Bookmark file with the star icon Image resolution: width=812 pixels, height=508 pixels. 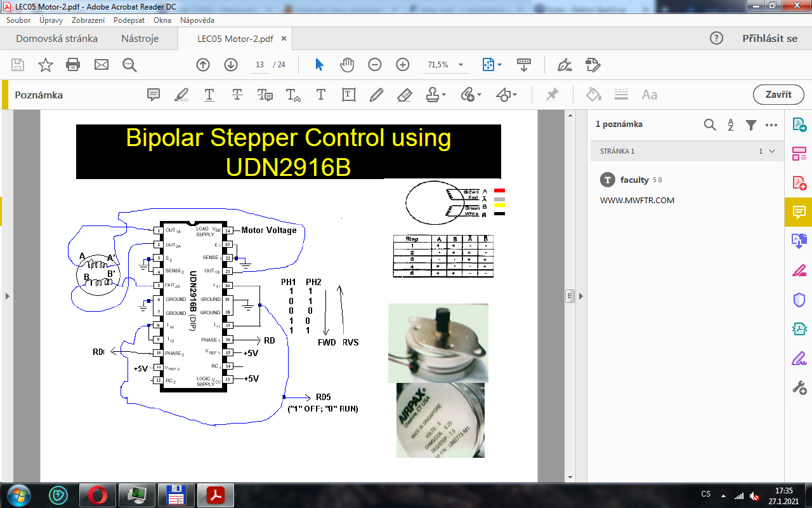(x=46, y=65)
